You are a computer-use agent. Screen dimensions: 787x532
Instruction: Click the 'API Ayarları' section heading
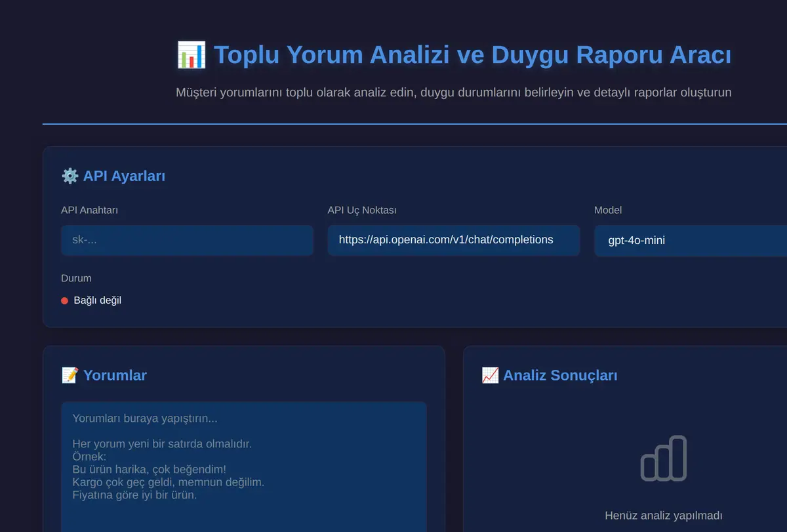tap(124, 176)
